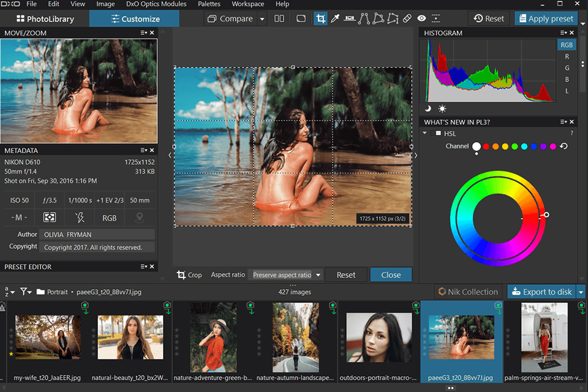Select the nature-adventure-green thumbnail
Viewport: 588px width, 392px height.
pyautogui.click(x=213, y=337)
